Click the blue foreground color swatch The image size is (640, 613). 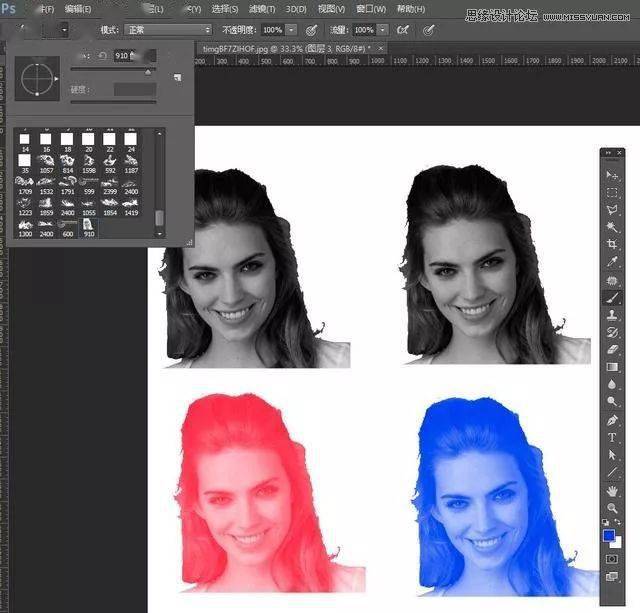(609, 535)
